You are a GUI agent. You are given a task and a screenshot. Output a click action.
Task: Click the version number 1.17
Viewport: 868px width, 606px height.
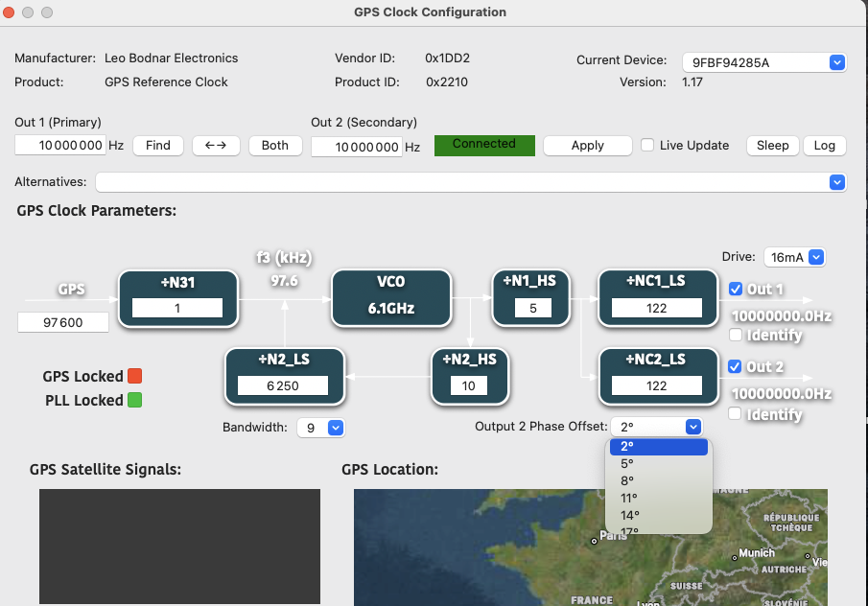(692, 82)
